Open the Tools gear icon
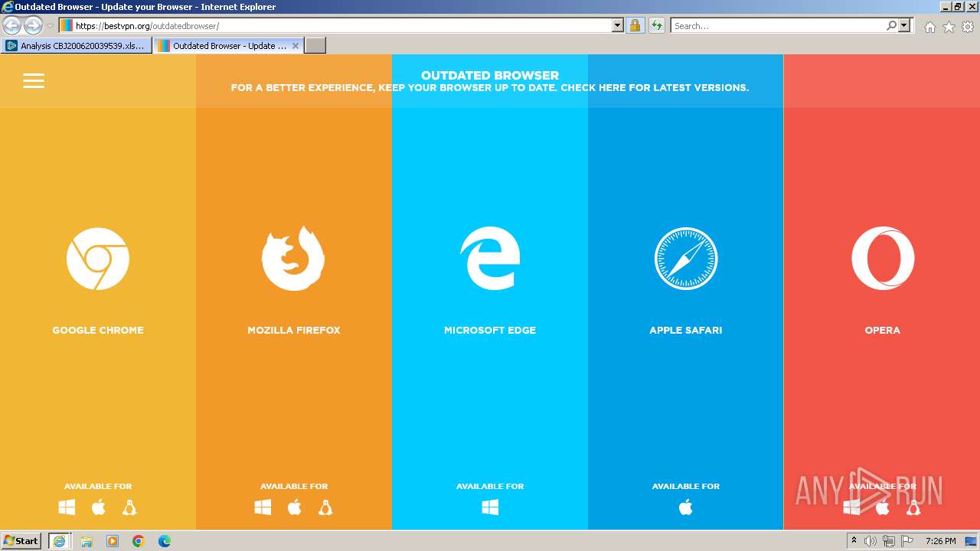The image size is (980, 551). [968, 27]
